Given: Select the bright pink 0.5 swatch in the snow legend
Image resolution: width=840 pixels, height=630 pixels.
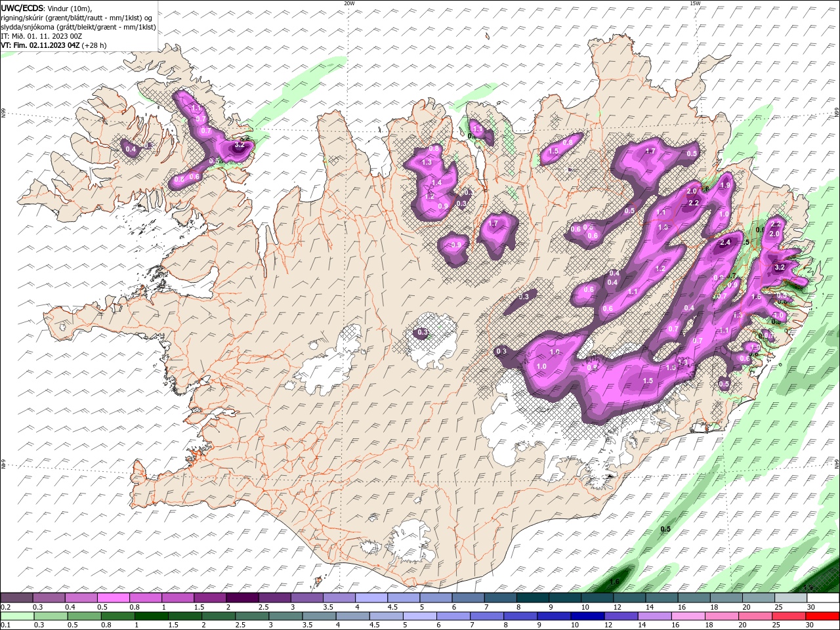Looking at the screenshot, I should coord(113,598).
